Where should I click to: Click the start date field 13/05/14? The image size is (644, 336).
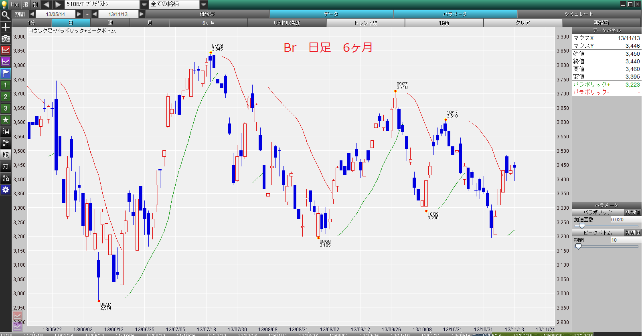tap(56, 14)
